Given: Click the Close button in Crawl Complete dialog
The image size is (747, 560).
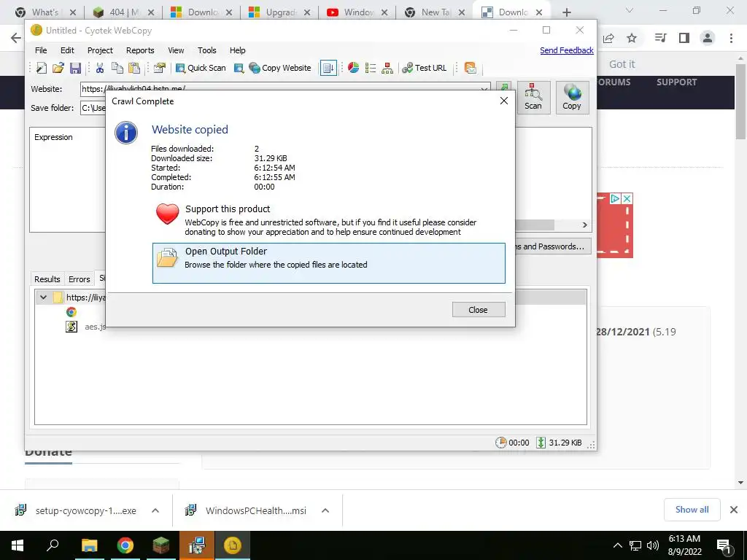Looking at the screenshot, I should pos(479,310).
